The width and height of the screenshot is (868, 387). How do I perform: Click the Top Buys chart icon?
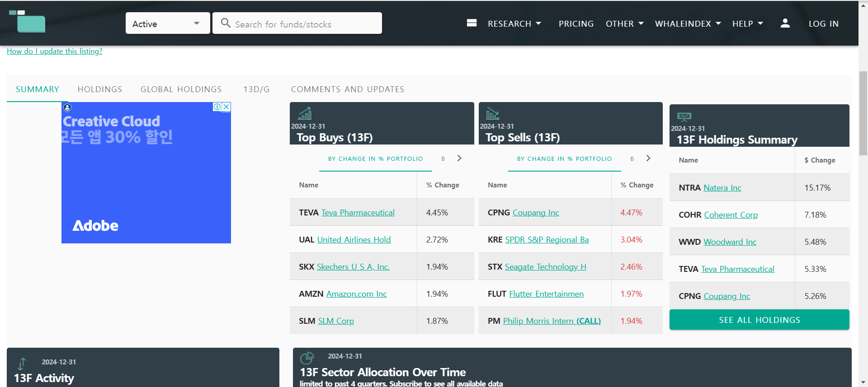click(305, 113)
